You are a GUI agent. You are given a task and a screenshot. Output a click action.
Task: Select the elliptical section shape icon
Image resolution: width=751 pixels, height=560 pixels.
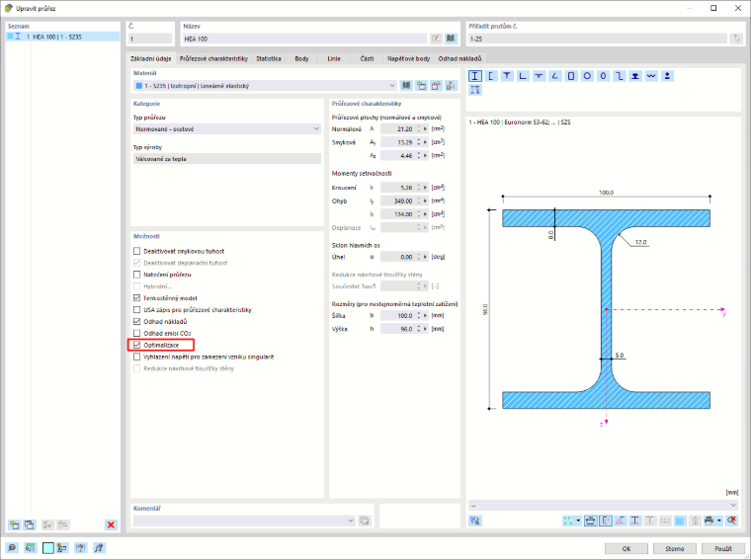point(603,76)
